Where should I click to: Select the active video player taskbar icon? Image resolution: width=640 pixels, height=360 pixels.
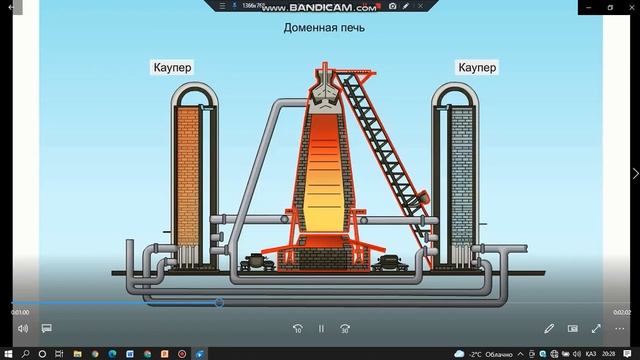tap(200, 354)
